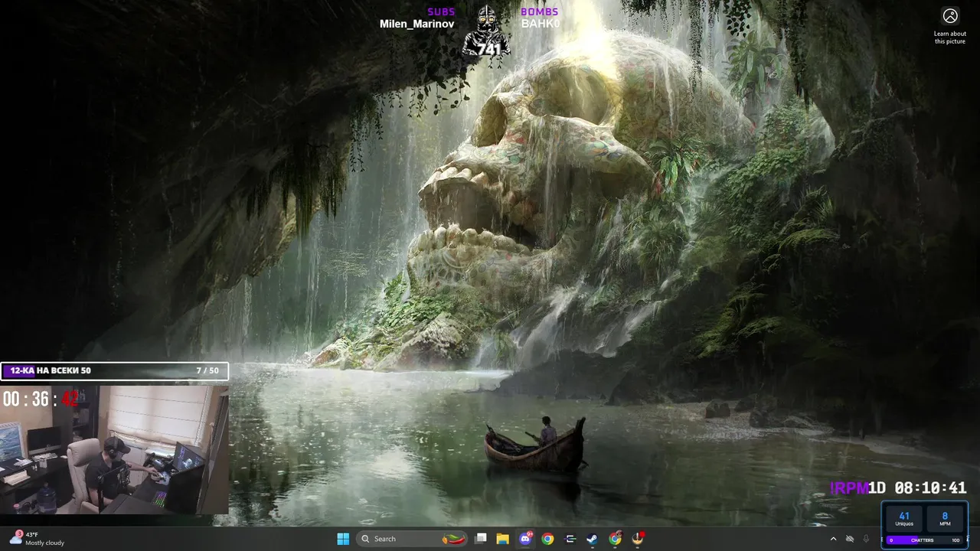Click the CHATTERS progress bar
This screenshot has height=551, width=980.
click(x=925, y=540)
